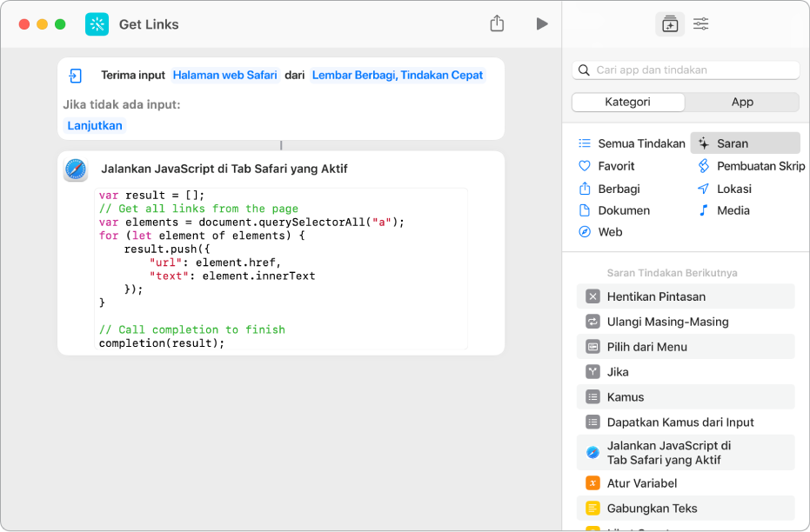Run the shortcut with the play button

pos(541,23)
